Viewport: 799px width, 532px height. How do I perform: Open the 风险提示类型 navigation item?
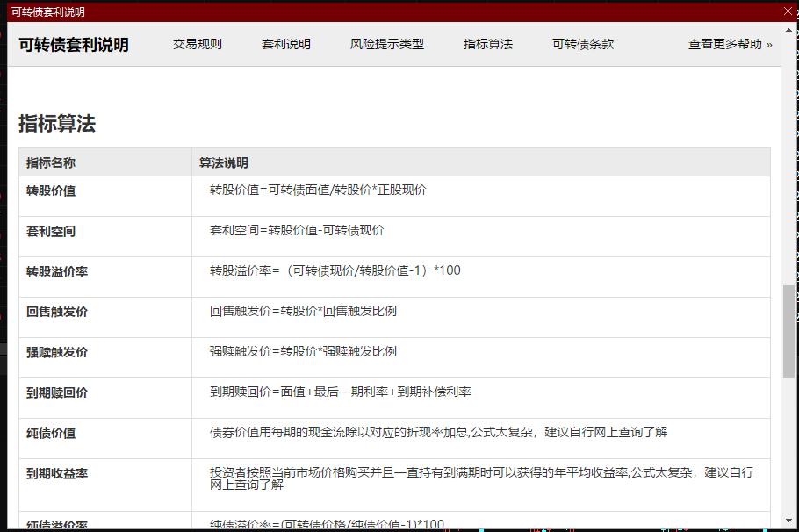click(387, 42)
